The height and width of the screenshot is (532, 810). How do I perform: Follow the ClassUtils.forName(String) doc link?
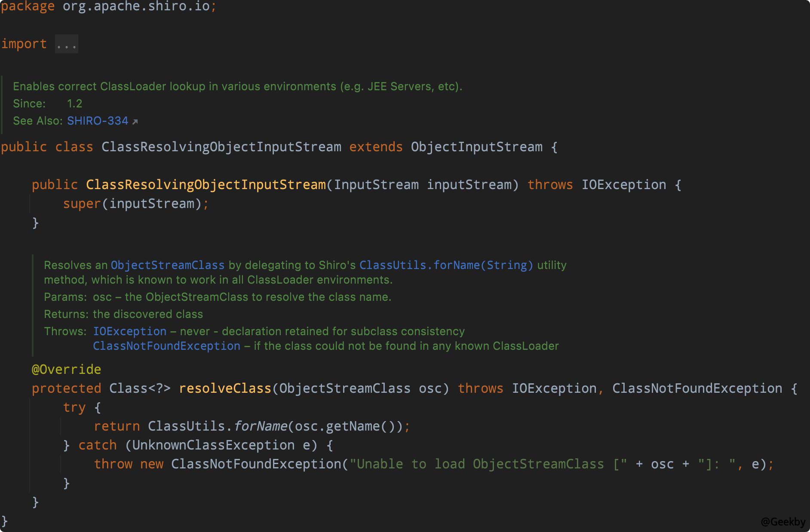[x=446, y=265]
